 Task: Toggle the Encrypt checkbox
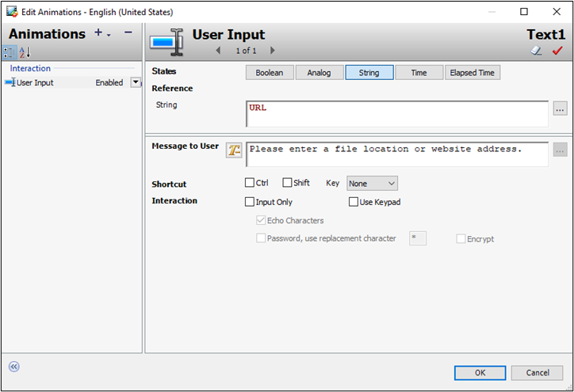[x=461, y=239]
